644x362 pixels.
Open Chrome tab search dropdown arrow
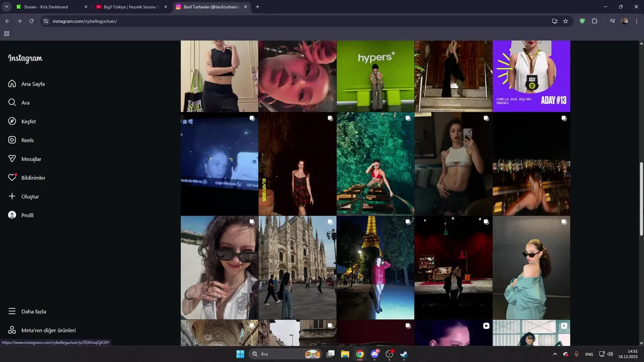pyautogui.click(x=7, y=7)
